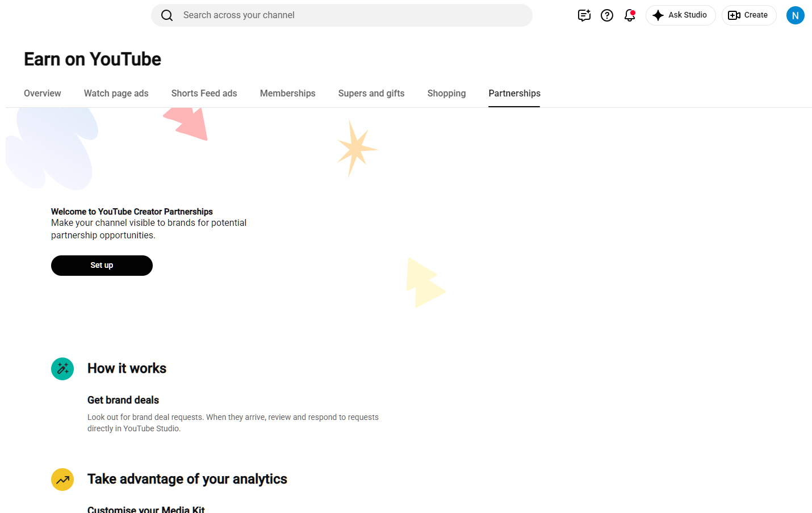The height and width of the screenshot is (513, 812).
Task: Click the Set up button
Action: pos(102,266)
